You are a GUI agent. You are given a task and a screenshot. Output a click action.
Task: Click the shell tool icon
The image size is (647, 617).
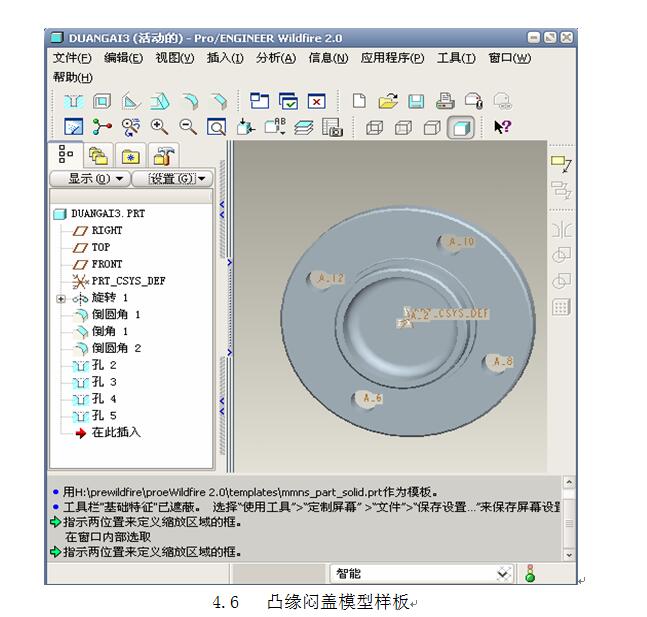pos(102,101)
